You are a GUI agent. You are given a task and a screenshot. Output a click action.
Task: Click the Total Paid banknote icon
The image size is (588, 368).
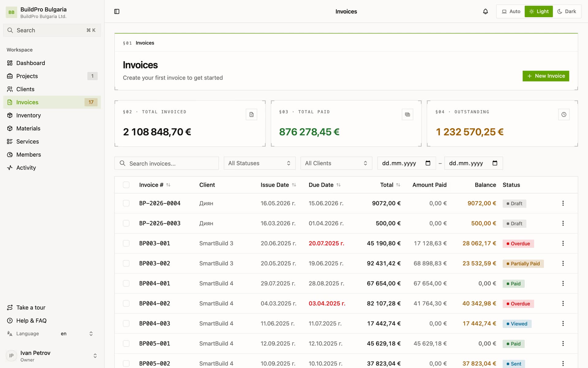click(x=407, y=114)
